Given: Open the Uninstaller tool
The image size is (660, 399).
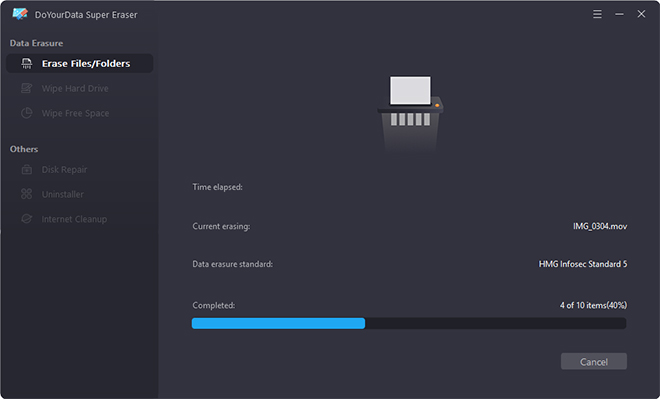Looking at the screenshot, I should click(63, 194).
